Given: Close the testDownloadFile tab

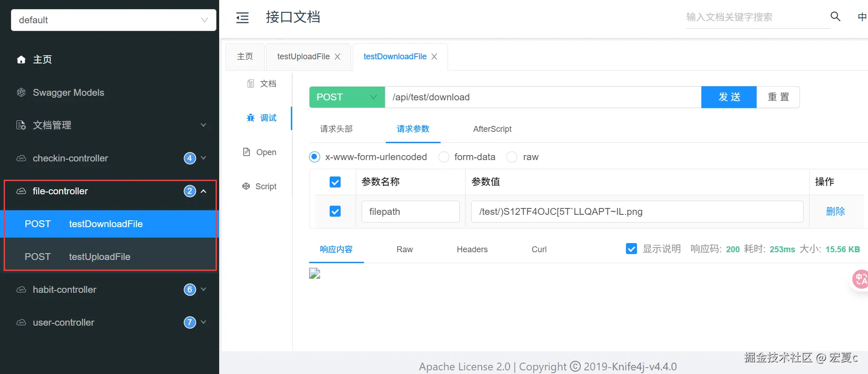Looking at the screenshot, I should click(434, 57).
